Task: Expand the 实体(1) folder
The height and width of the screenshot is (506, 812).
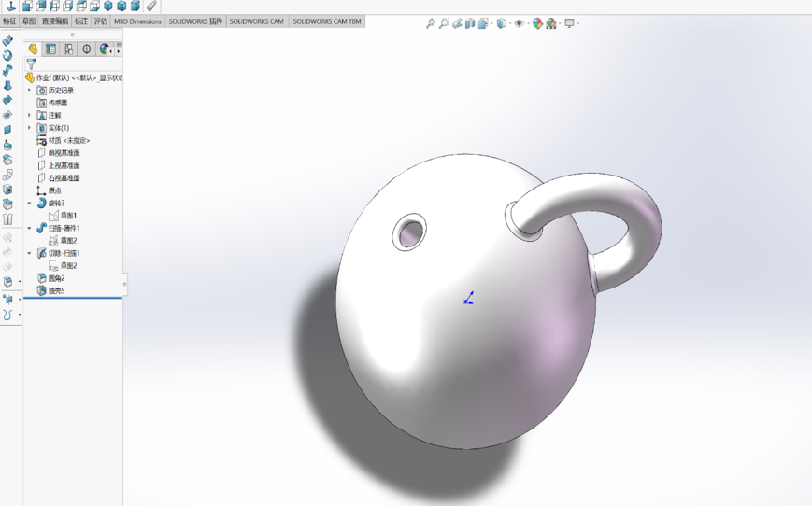Action: point(29,128)
